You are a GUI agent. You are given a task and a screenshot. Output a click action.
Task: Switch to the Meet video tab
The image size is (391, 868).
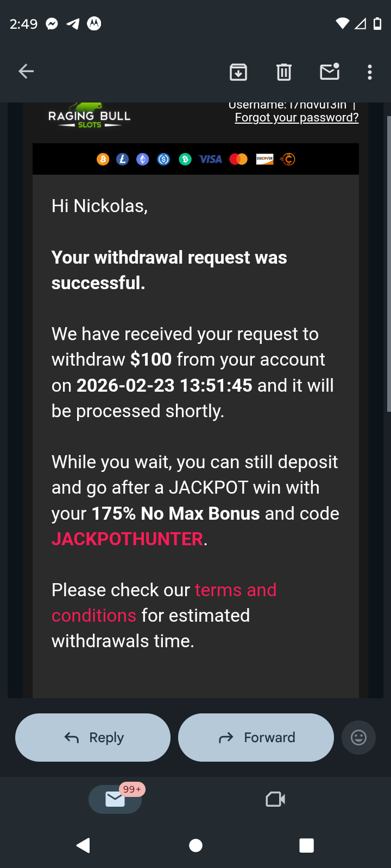[x=275, y=799]
